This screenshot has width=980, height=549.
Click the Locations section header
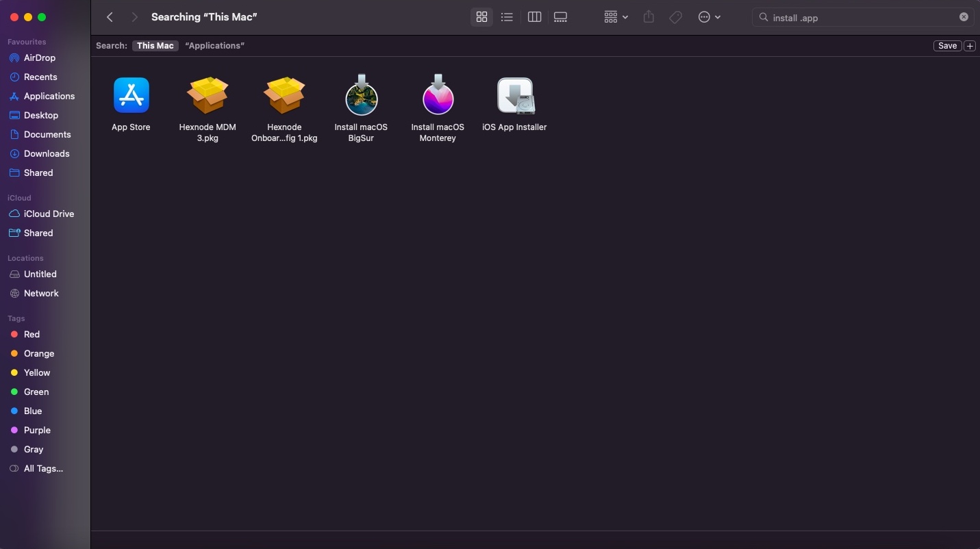tap(25, 258)
